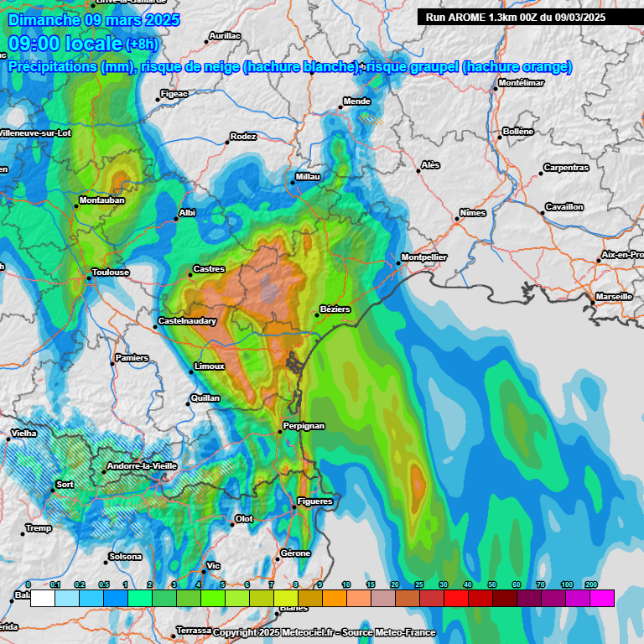The height and width of the screenshot is (644, 644).
Task: Click the Rodez city label
Action: pos(244,137)
